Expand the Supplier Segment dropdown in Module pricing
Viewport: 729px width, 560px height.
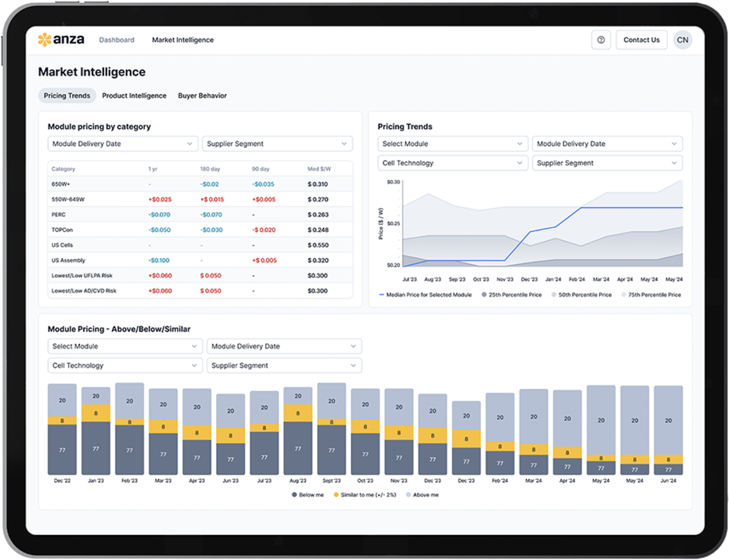(x=277, y=143)
